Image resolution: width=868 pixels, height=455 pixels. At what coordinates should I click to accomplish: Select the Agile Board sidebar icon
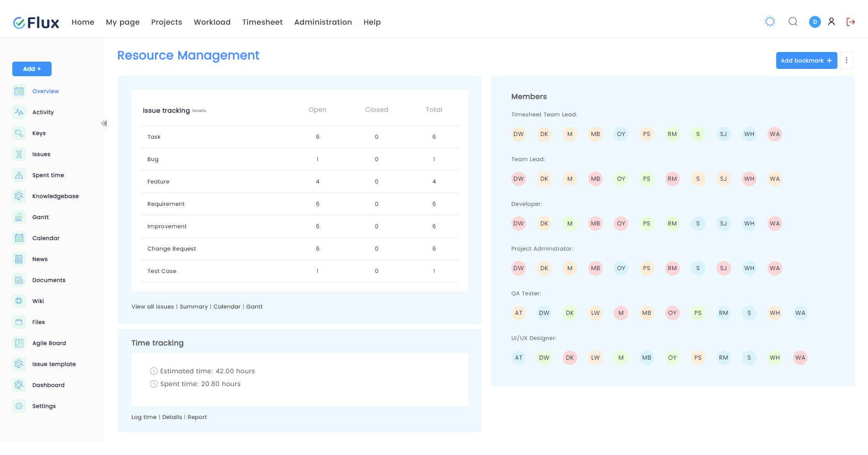(x=19, y=343)
